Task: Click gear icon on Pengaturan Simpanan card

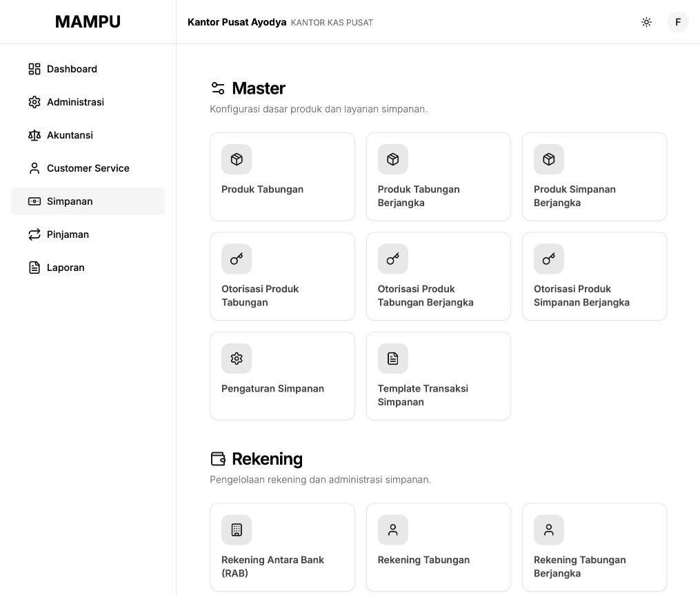Action: tap(237, 359)
